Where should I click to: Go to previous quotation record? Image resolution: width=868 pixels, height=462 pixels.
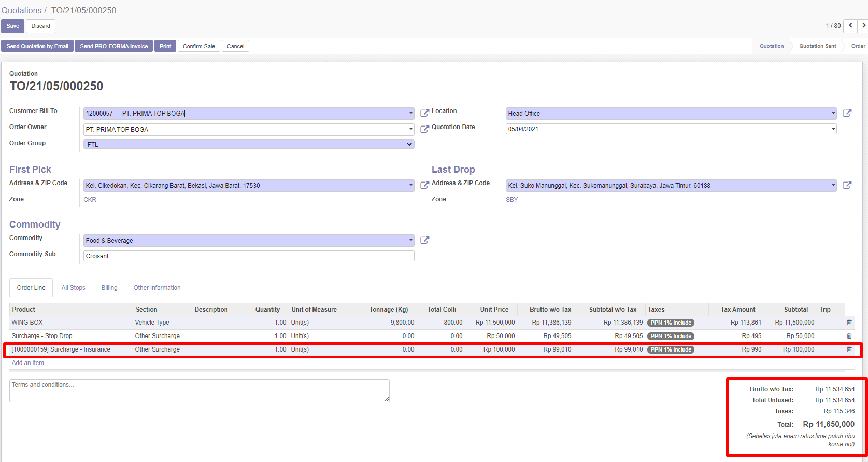850,26
